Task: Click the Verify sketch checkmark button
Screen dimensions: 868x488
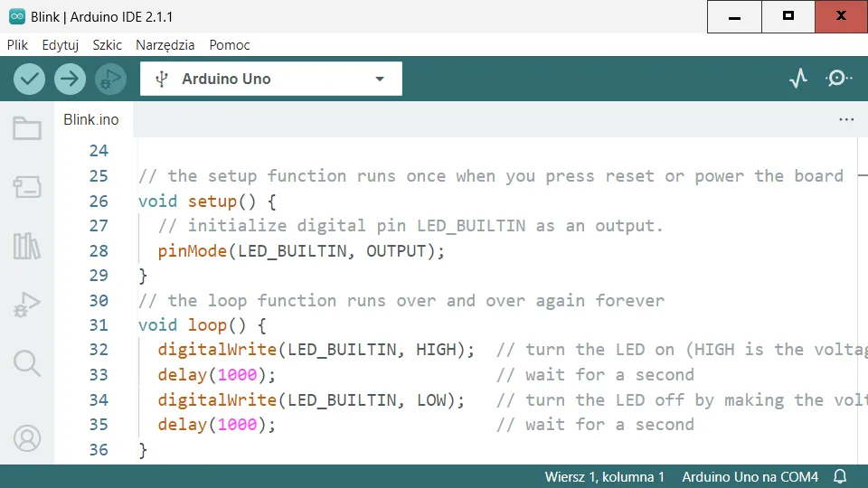Action: pyautogui.click(x=29, y=79)
